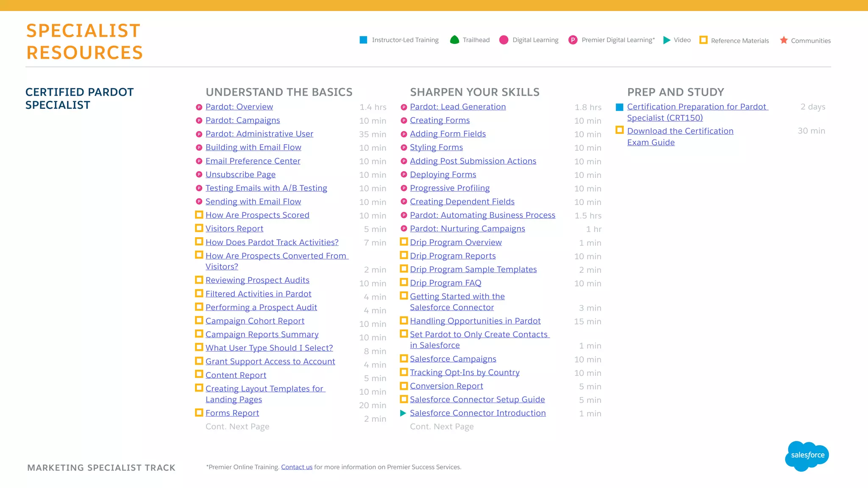
Task: Open the Creating Forms link
Action: pyautogui.click(x=440, y=120)
